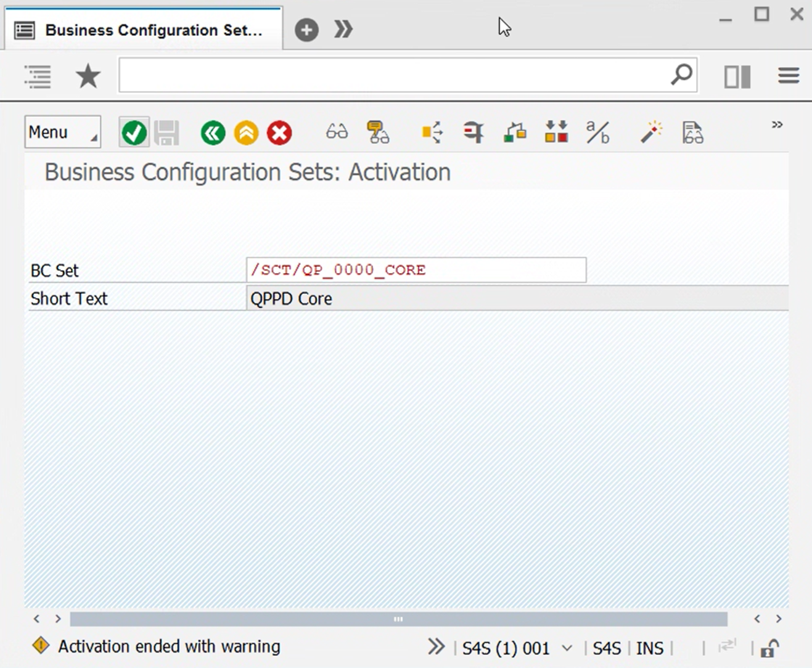Click the yellow Exit up-arrow icon
This screenshot has height=668, width=812.
[246, 132]
